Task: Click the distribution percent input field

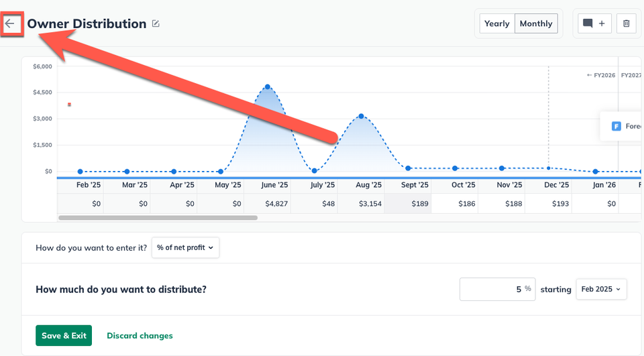Action: tap(497, 289)
